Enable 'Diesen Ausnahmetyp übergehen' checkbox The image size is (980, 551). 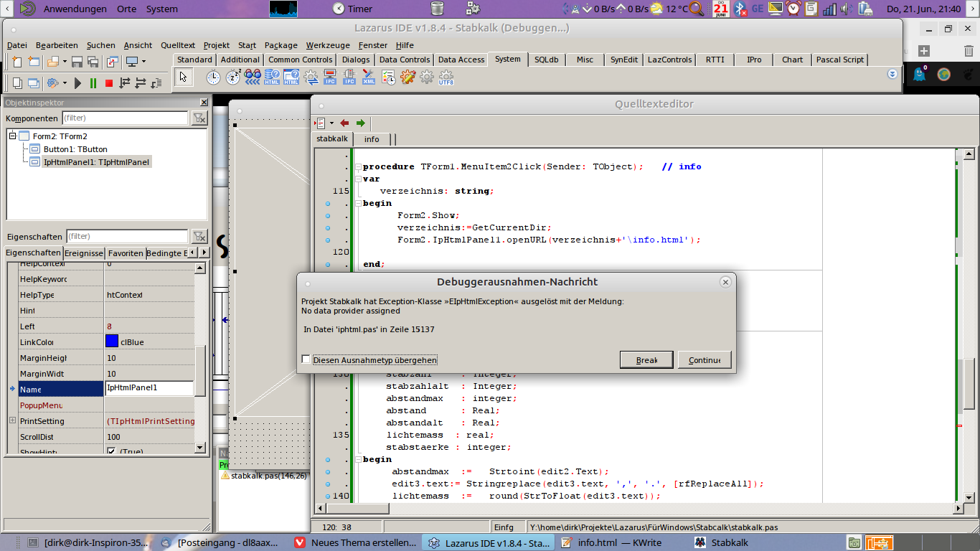306,359
